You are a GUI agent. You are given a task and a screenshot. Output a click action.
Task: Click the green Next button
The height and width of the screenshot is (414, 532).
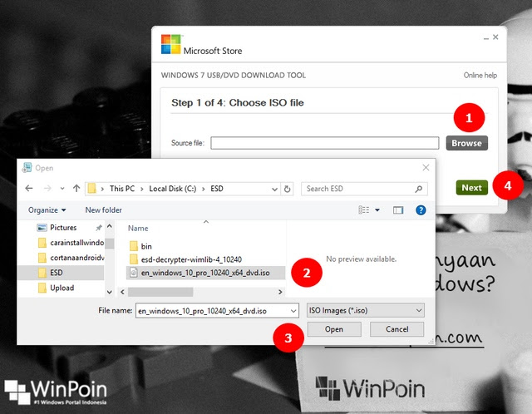coord(471,188)
